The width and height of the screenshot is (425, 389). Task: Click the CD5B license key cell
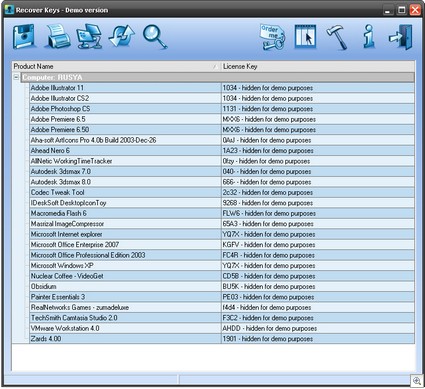point(318,276)
